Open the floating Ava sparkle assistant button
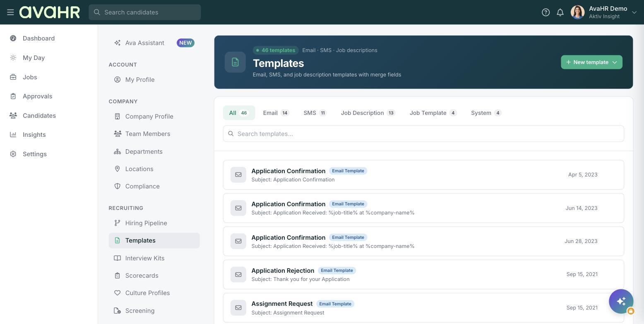This screenshot has height=324, width=644. click(621, 301)
